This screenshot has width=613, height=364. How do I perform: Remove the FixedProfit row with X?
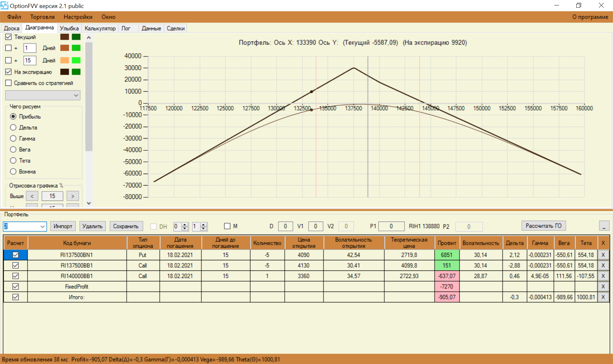pyautogui.click(x=603, y=286)
